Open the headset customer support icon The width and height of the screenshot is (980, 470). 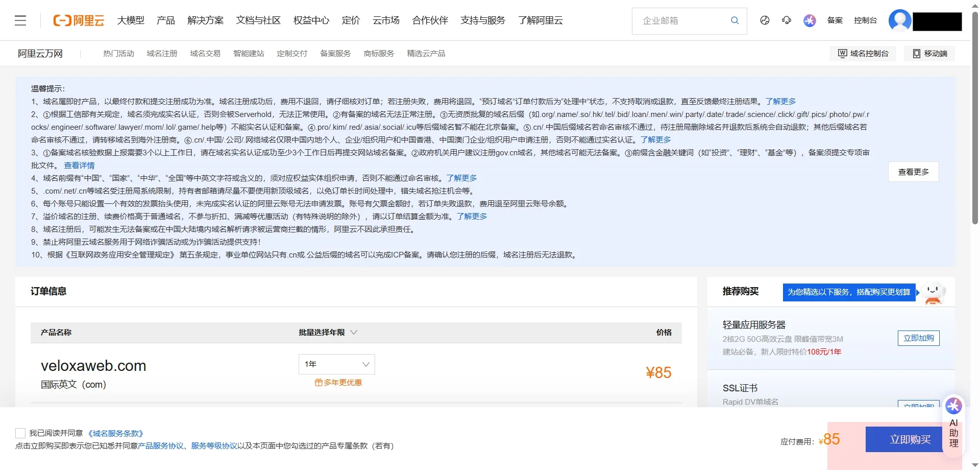pos(787,20)
